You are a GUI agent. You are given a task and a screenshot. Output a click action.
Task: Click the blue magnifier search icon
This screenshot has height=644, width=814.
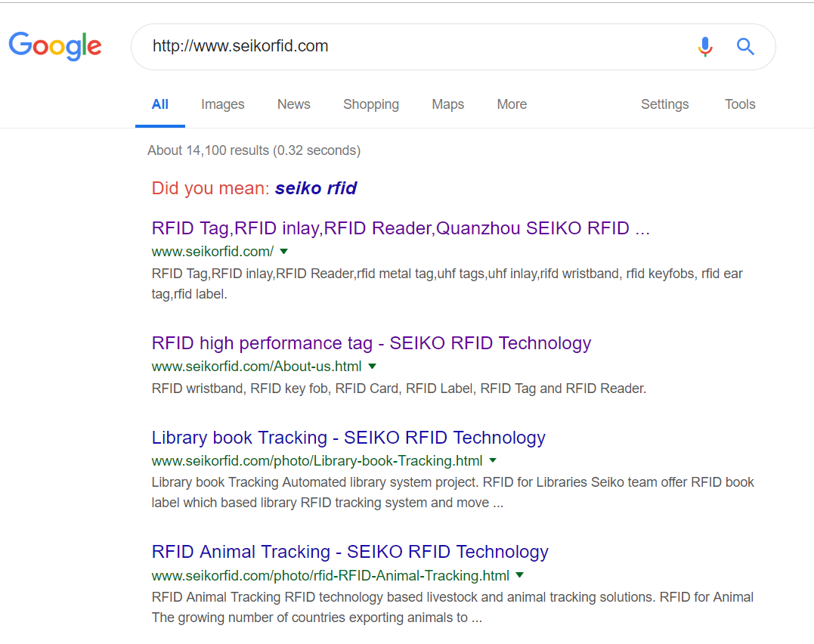(745, 47)
